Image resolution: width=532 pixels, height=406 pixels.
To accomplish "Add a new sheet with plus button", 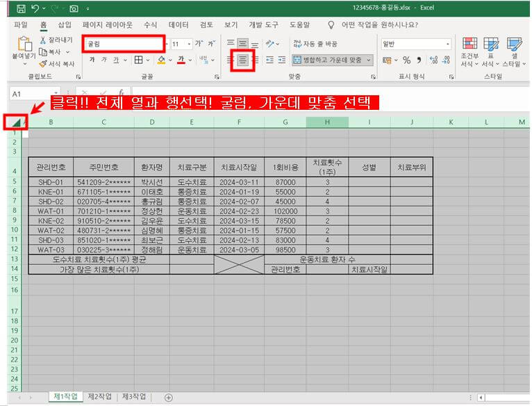I will (168, 397).
